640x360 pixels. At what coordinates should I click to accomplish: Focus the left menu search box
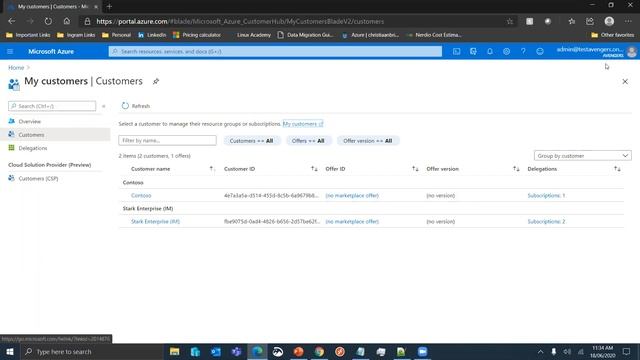(52, 106)
